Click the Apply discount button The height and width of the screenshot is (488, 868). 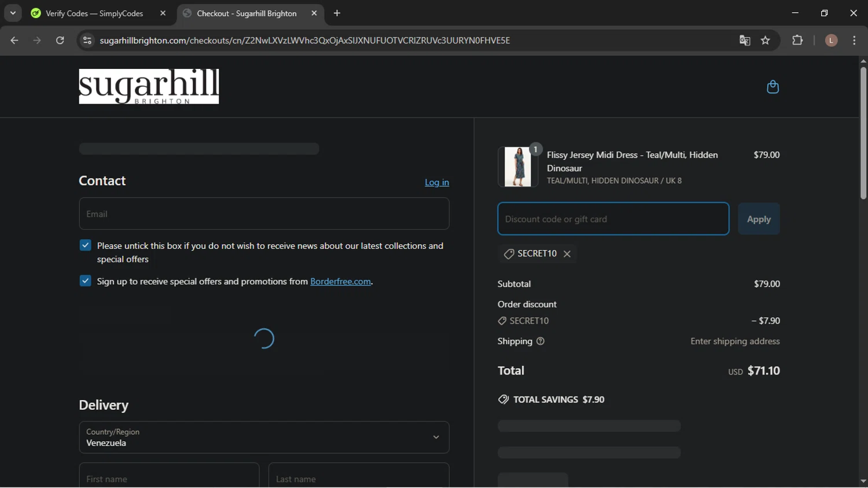759,219
